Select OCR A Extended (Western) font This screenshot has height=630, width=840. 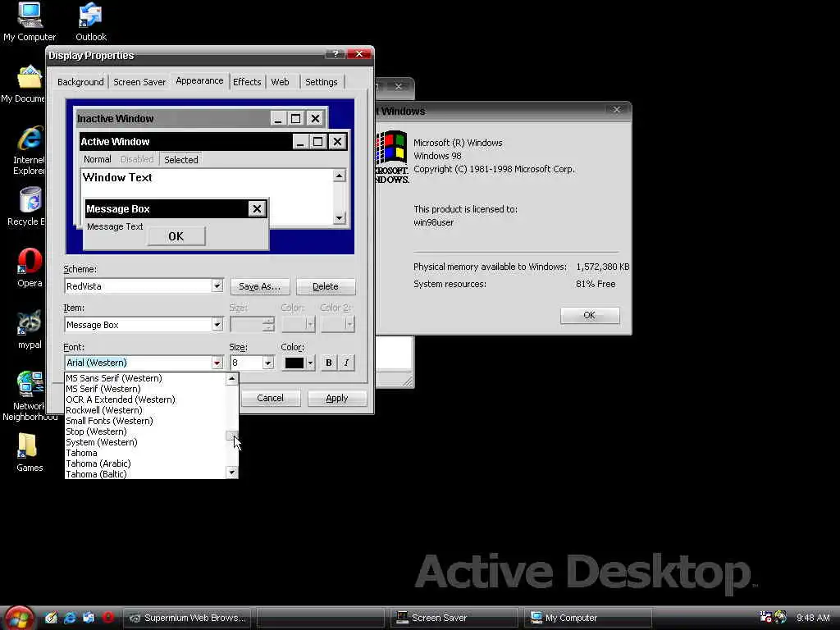tap(145, 399)
